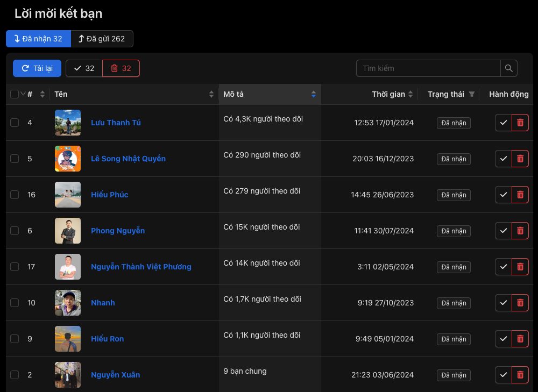The image size is (538, 392).
Task: Accept Phong Nguyễn's friend request
Action: [x=504, y=231]
